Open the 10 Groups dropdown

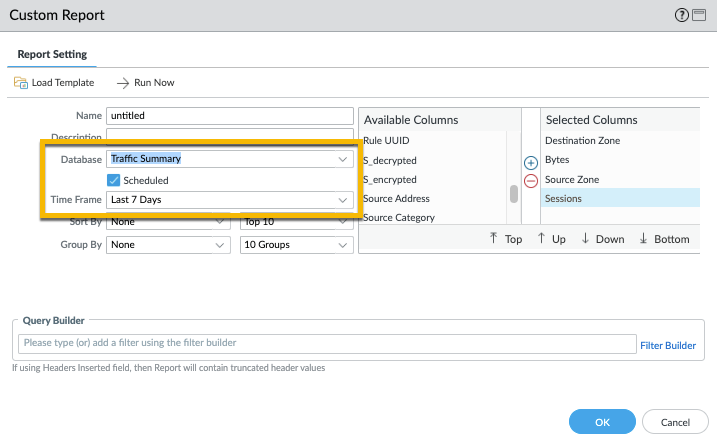point(295,244)
